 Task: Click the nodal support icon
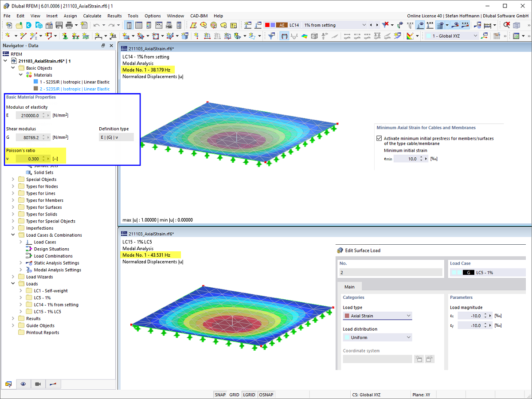coord(65,36)
